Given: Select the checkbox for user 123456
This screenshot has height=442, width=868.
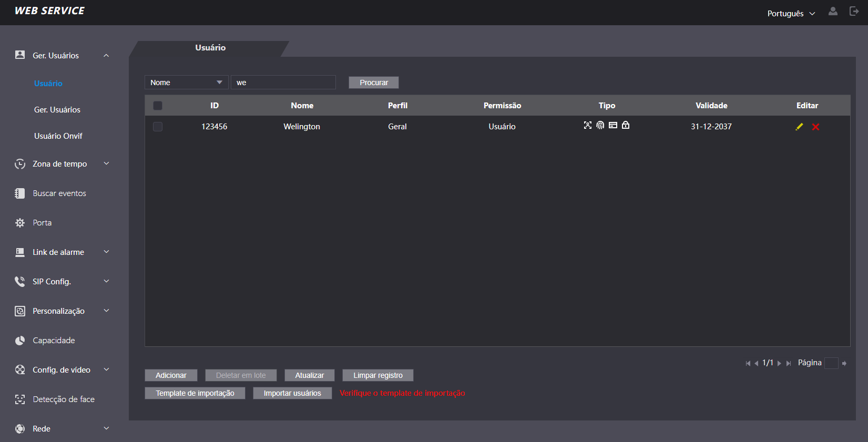Looking at the screenshot, I should (x=158, y=127).
